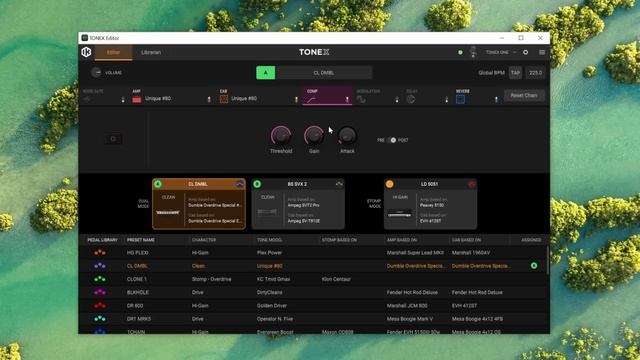Screen dimensions: 640x360
Task: Click the Assigned column header
Action: (531, 240)
